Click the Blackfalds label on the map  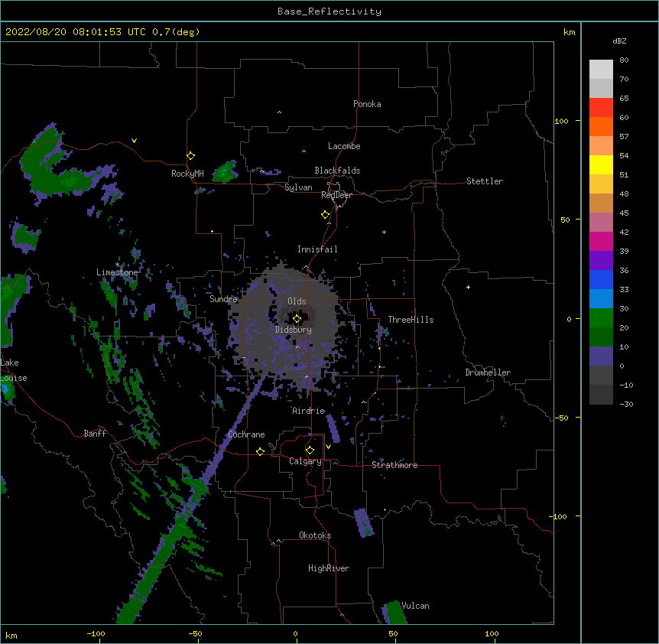click(337, 171)
